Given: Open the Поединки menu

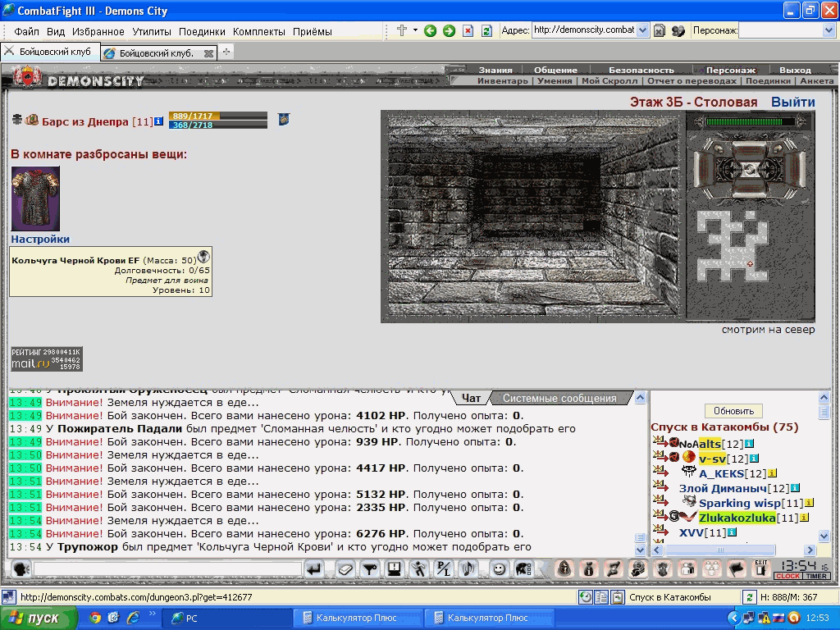Looking at the screenshot, I should 202,32.
